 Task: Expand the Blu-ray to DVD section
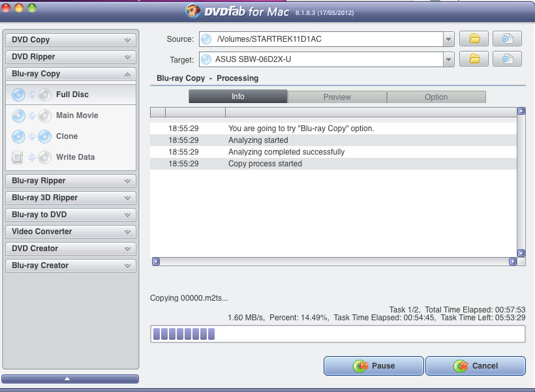(70, 215)
